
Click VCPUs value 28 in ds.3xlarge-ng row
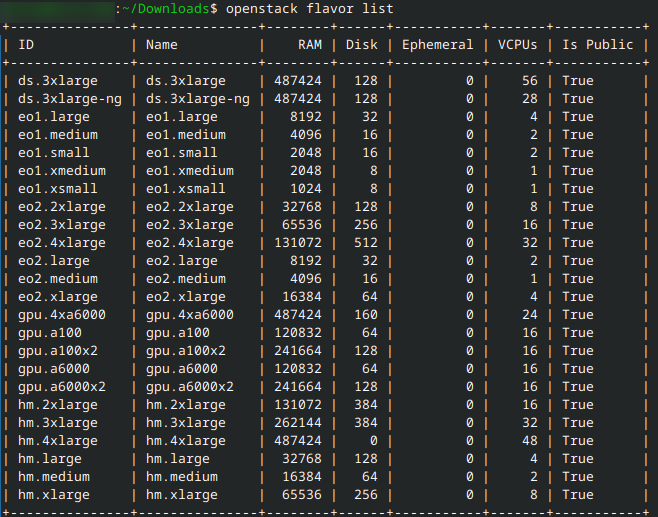point(530,99)
